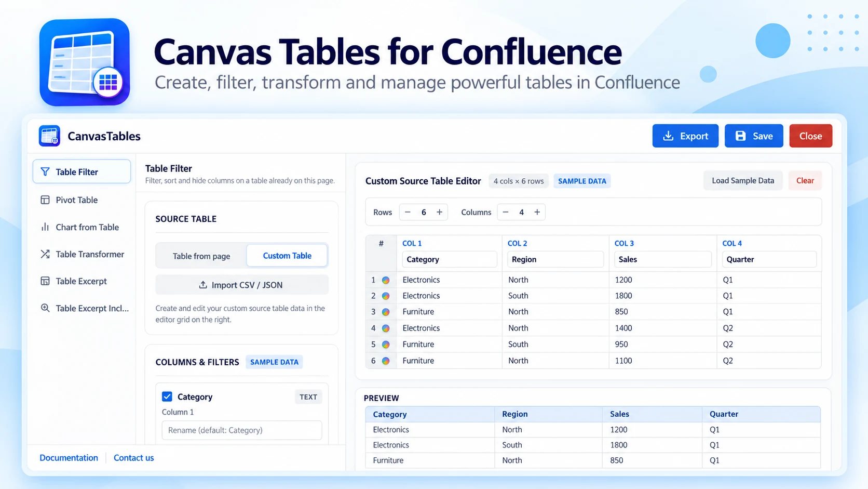The height and width of the screenshot is (489, 868).
Task: Click the color dot icon in row 2
Action: click(386, 296)
